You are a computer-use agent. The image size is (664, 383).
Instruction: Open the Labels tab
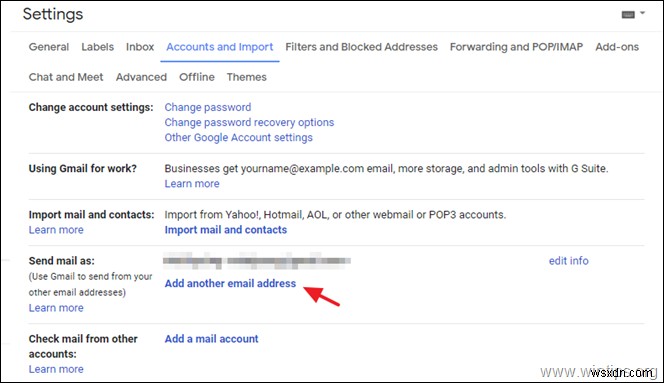[97, 47]
